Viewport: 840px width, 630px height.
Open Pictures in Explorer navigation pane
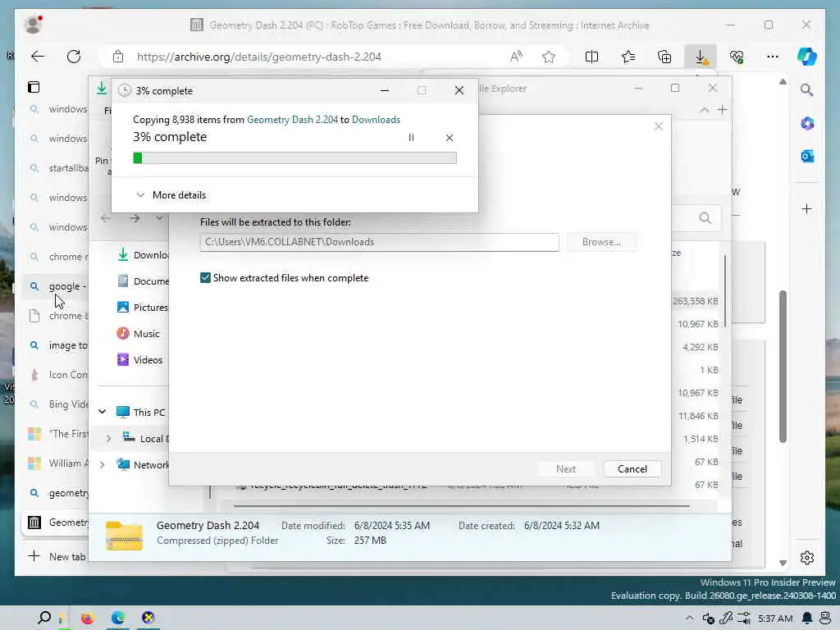(142, 307)
